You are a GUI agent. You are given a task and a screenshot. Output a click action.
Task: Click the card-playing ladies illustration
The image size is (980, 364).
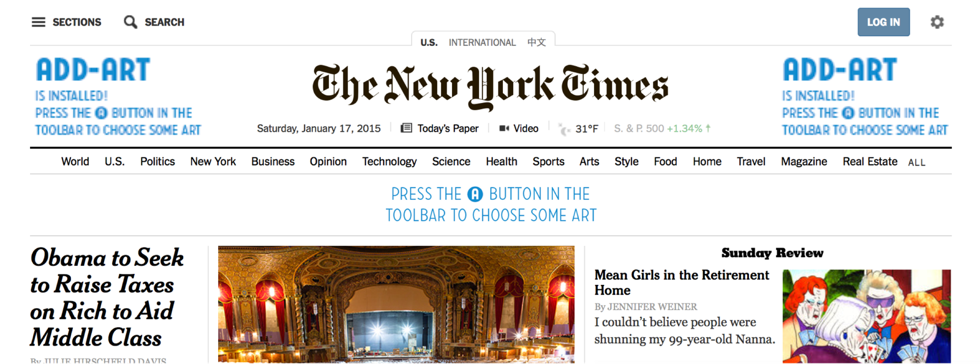pos(867,316)
